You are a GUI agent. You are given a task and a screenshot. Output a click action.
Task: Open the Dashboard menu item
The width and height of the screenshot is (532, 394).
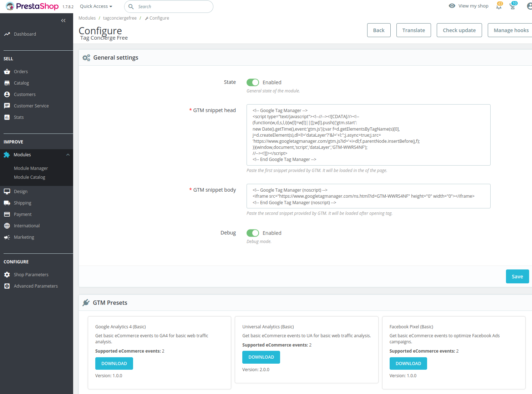25,34
